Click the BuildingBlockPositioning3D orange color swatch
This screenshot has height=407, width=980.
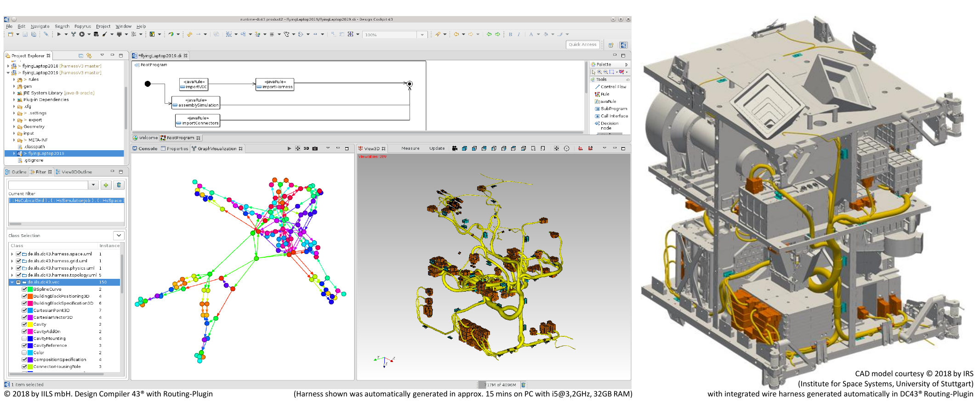pos(30,296)
